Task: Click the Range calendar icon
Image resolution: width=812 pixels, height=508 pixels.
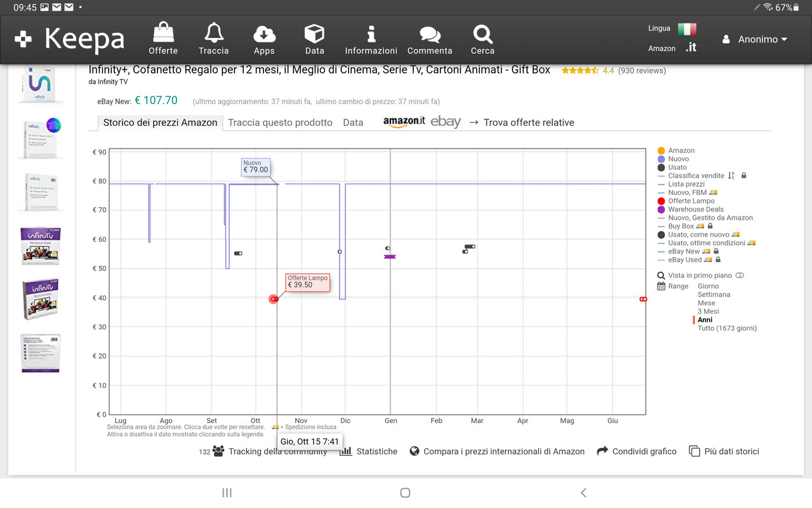Action: pos(661,286)
